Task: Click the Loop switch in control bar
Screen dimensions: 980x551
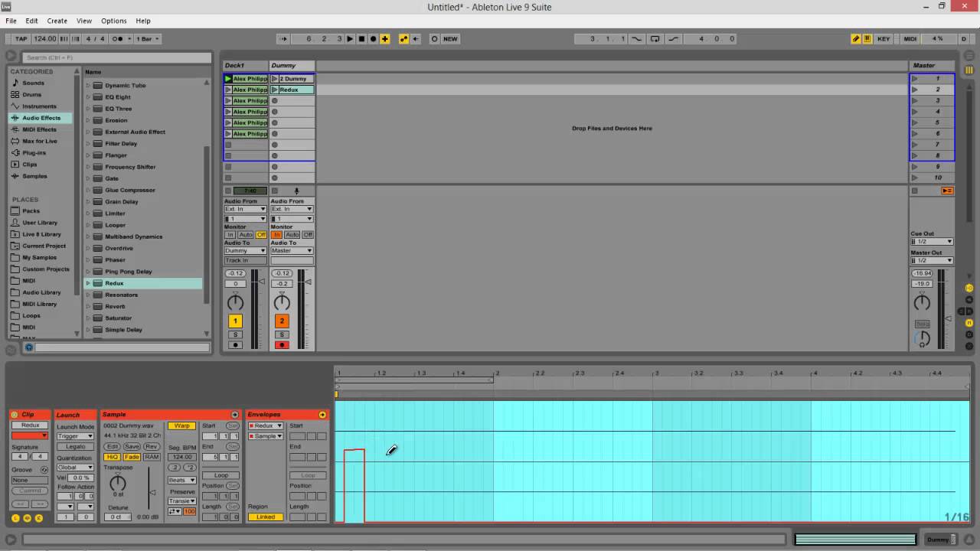Action: [655, 39]
